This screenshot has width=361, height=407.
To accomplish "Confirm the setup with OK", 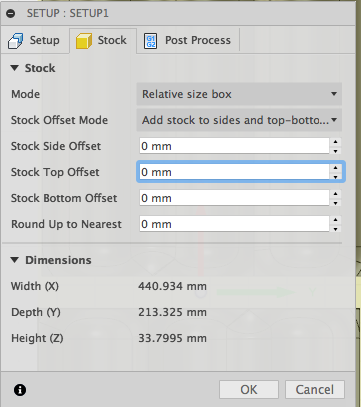I will (249, 389).
